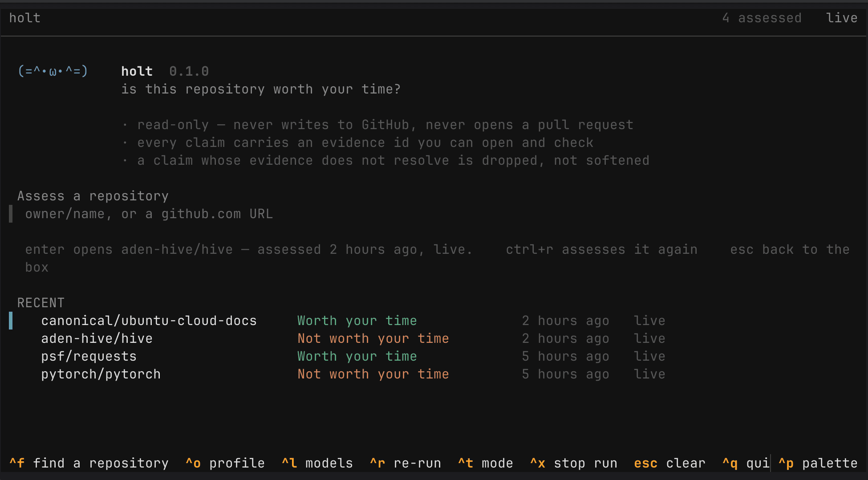Image resolution: width=868 pixels, height=480 pixels.
Task: Click '^f find a repository' footer shortcut
Action: click(x=89, y=464)
